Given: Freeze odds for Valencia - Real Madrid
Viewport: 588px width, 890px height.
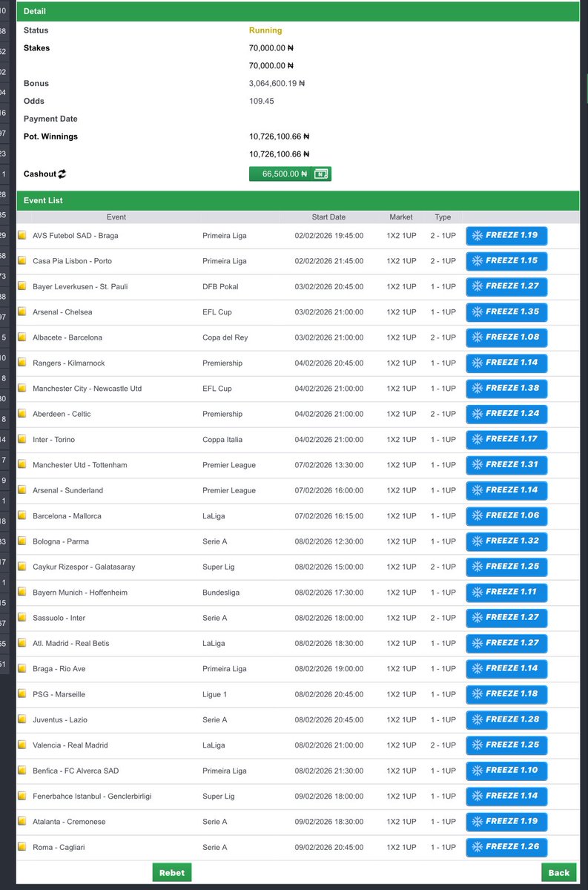Looking at the screenshot, I should click(x=506, y=745).
